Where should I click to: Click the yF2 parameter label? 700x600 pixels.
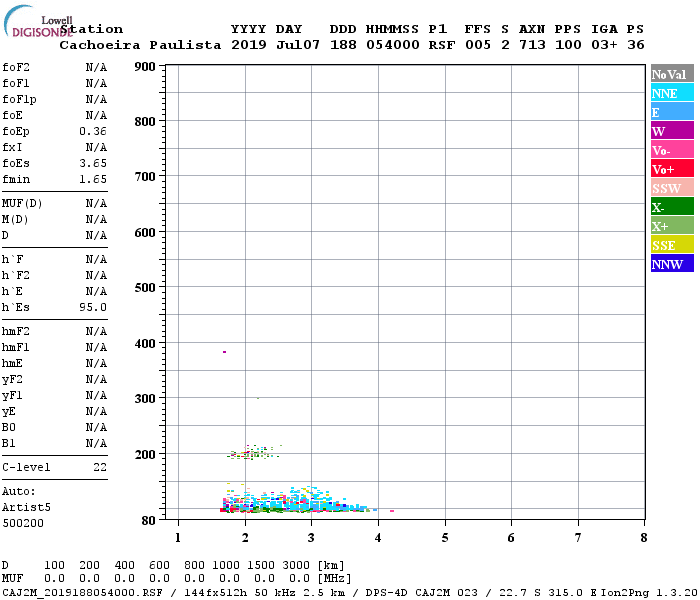[x=12, y=380]
